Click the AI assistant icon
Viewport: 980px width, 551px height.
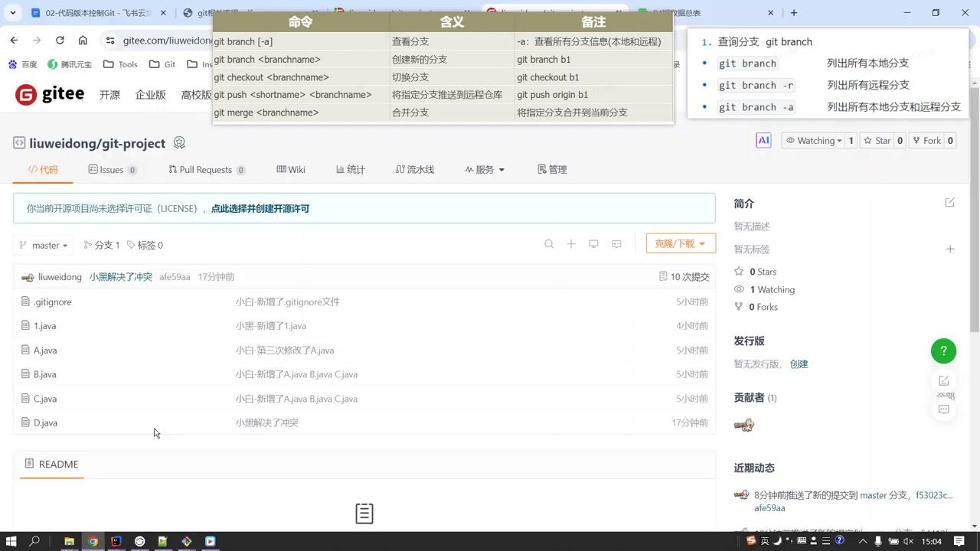point(763,140)
